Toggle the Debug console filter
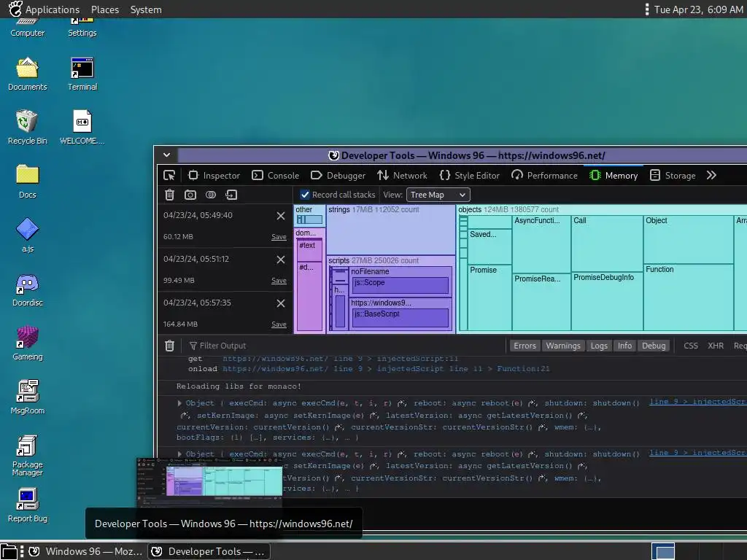 coord(654,346)
